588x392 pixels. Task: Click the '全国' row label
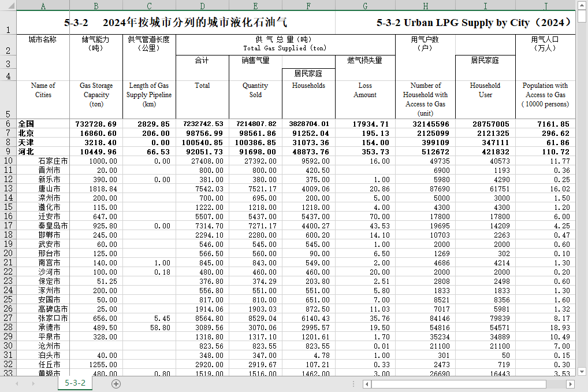pos(26,124)
